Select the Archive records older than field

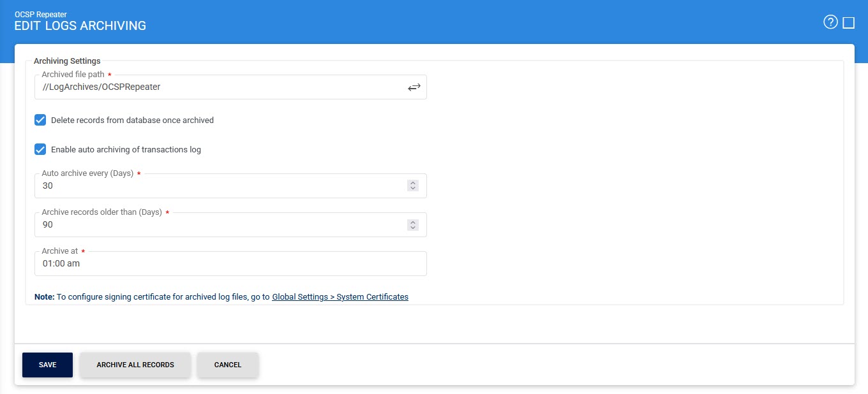[x=217, y=225]
